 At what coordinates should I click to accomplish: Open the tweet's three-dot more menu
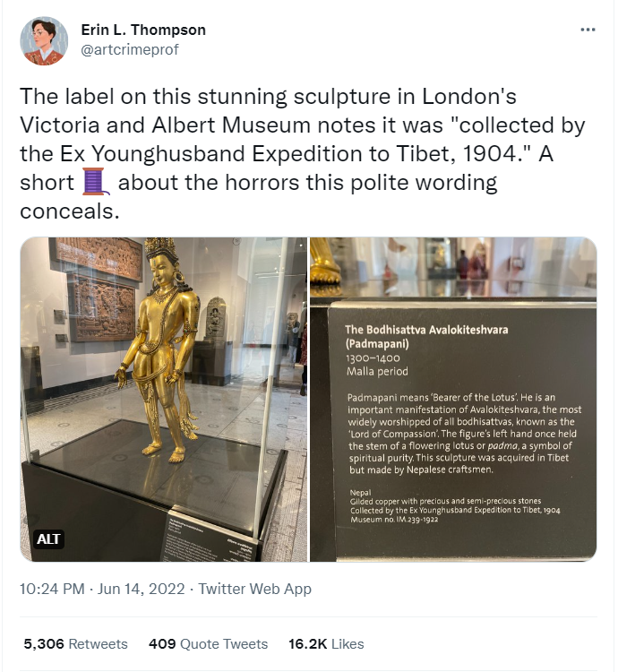coord(588,30)
